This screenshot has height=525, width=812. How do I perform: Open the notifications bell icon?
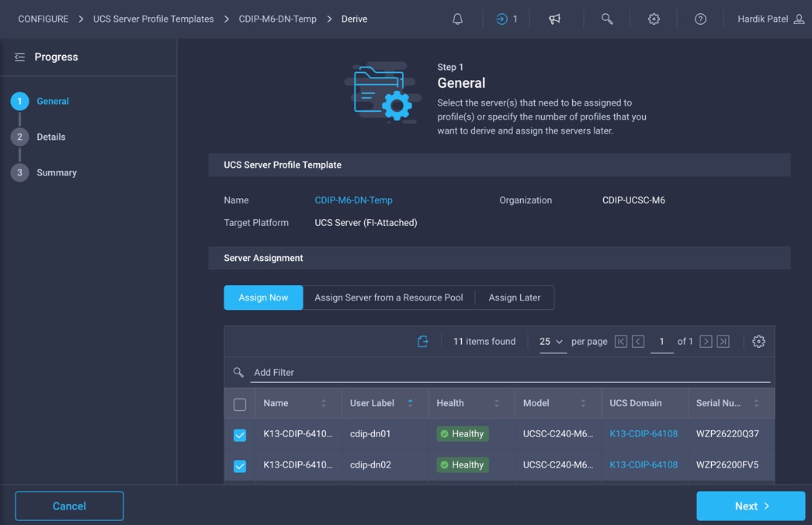point(457,19)
